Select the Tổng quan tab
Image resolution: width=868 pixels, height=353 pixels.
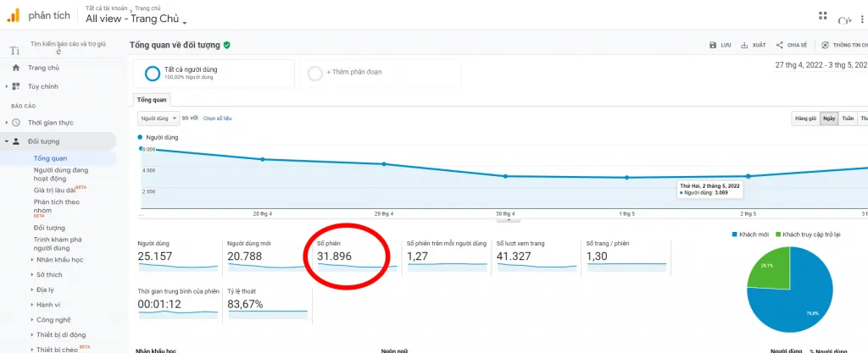click(153, 100)
